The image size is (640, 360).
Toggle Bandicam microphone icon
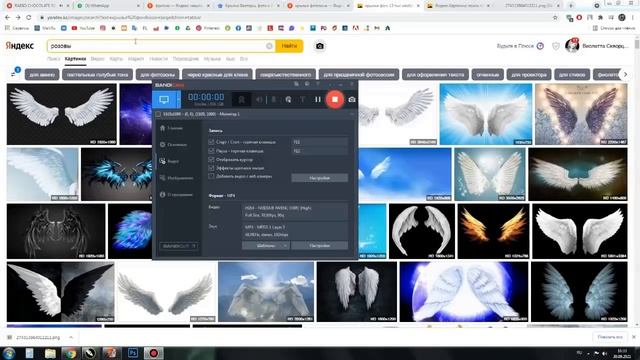[273, 99]
